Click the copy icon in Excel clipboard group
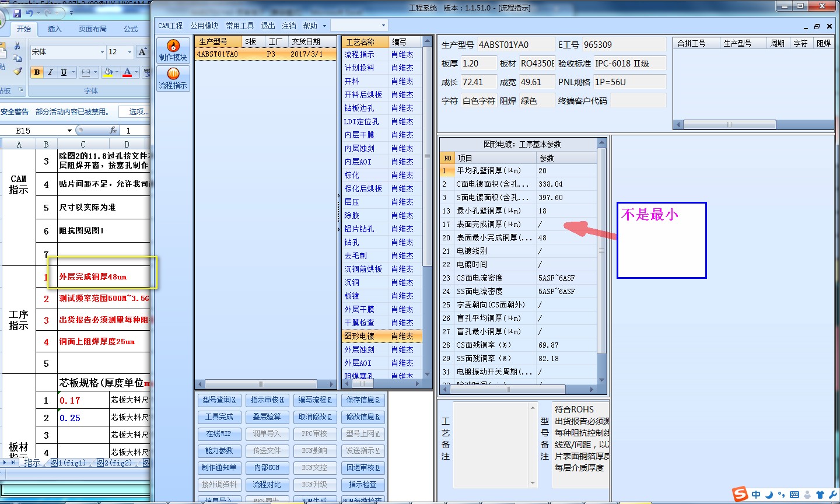Viewport: 840px width, 504px height. click(17, 58)
